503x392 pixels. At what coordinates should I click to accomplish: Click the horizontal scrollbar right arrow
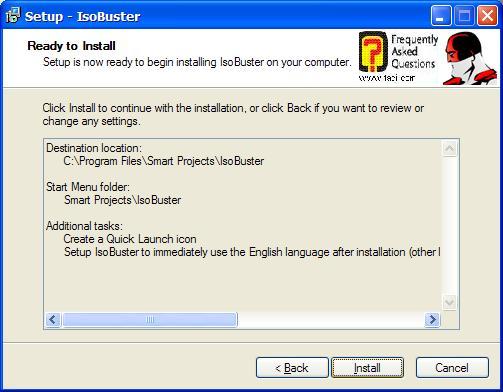pyautogui.click(x=432, y=320)
